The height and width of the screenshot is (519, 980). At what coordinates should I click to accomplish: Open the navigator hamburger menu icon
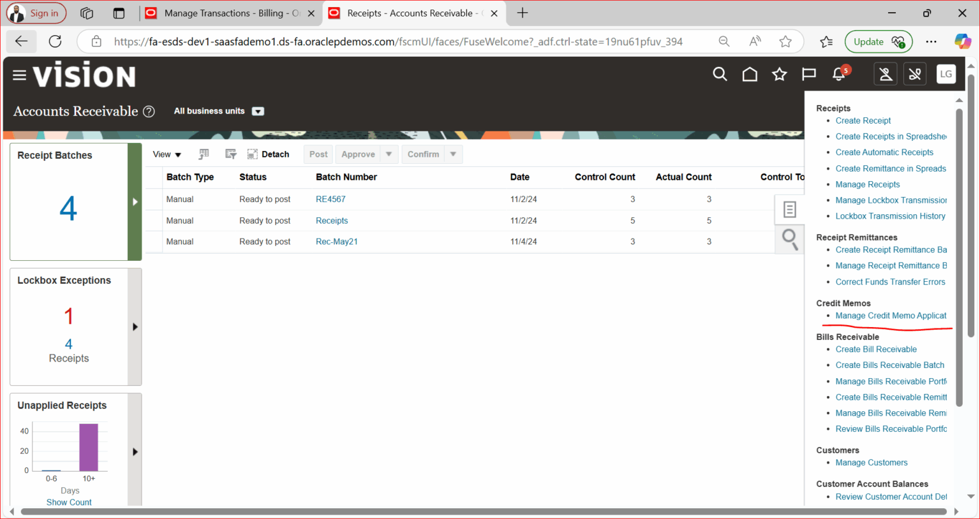tap(19, 74)
